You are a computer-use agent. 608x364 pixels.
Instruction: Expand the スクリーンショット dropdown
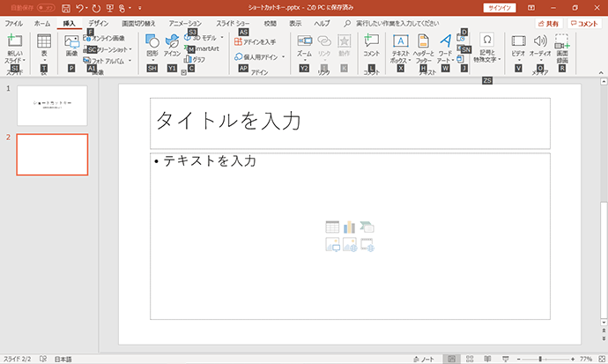[x=130, y=49]
